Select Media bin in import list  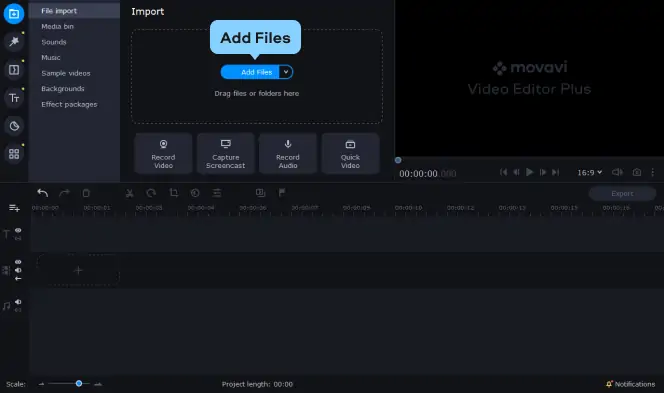(x=58, y=26)
